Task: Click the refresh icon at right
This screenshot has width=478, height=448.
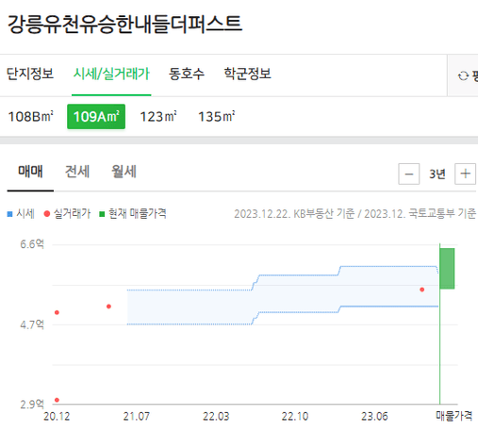Action: (463, 76)
